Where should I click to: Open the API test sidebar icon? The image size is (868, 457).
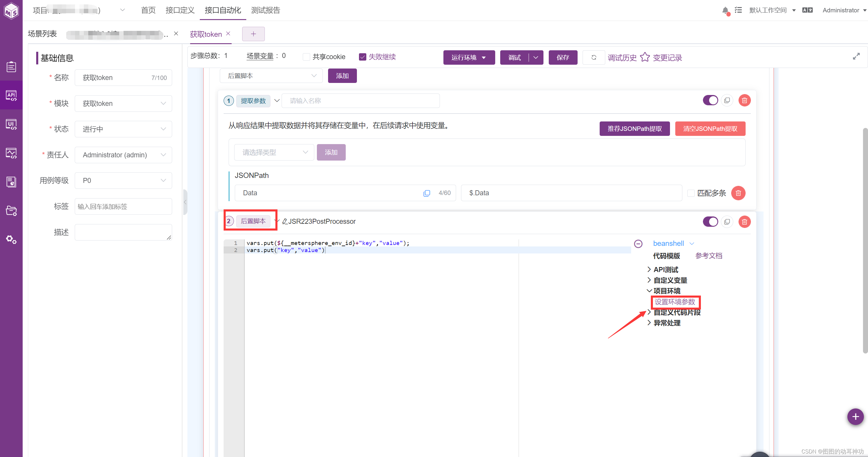11,95
